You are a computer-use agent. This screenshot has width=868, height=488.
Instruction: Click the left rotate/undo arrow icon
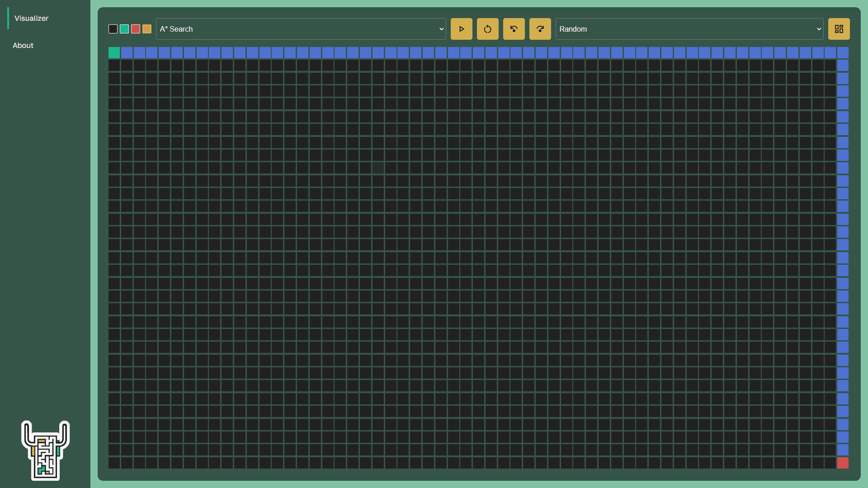[x=513, y=28]
